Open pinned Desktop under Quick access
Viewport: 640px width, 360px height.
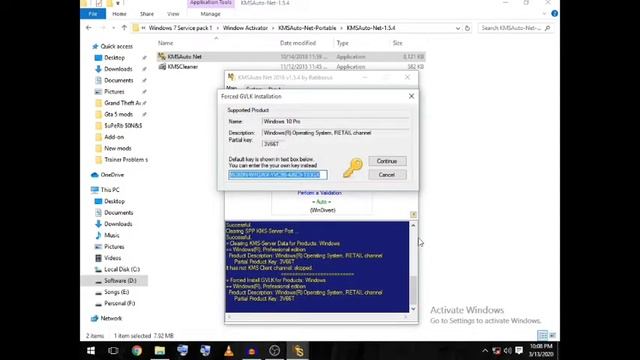pyautogui.click(x=114, y=58)
